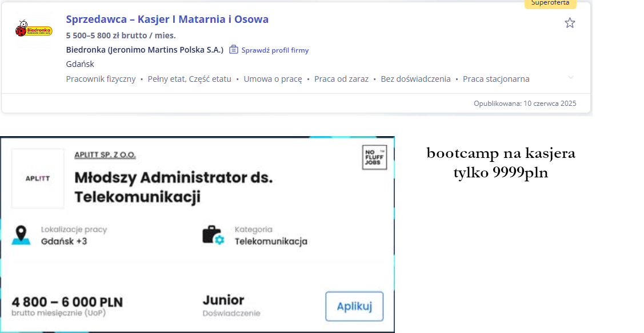Click the Bez doświadczenia tag
The image size is (644, 333).
click(415, 79)
